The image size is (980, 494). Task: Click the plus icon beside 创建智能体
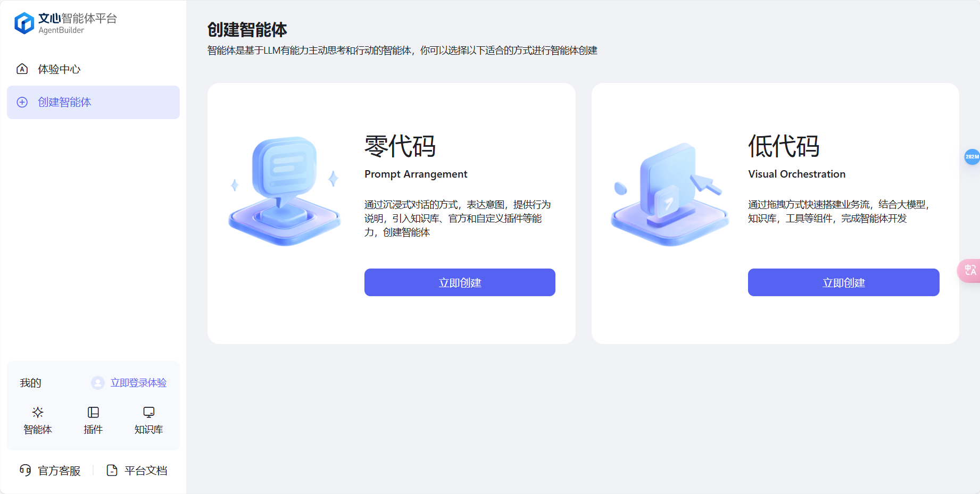point(22,102)
